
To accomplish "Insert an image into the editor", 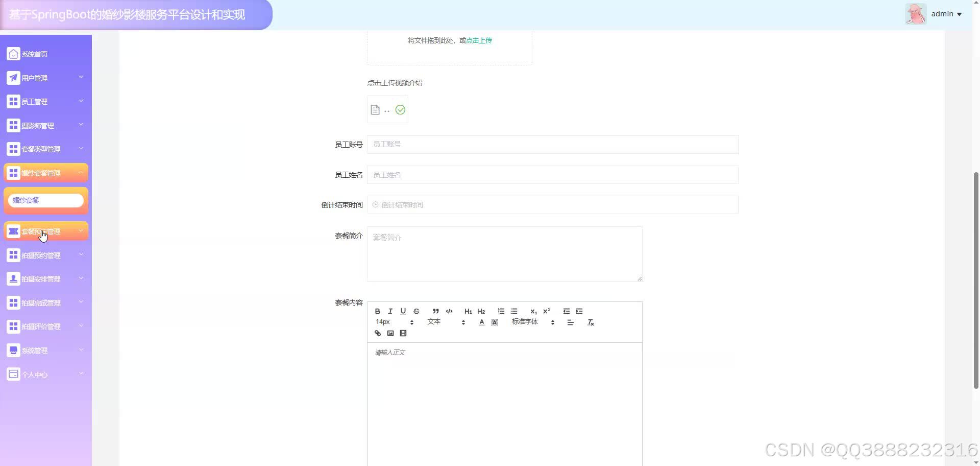I will (x=390, y=333).
